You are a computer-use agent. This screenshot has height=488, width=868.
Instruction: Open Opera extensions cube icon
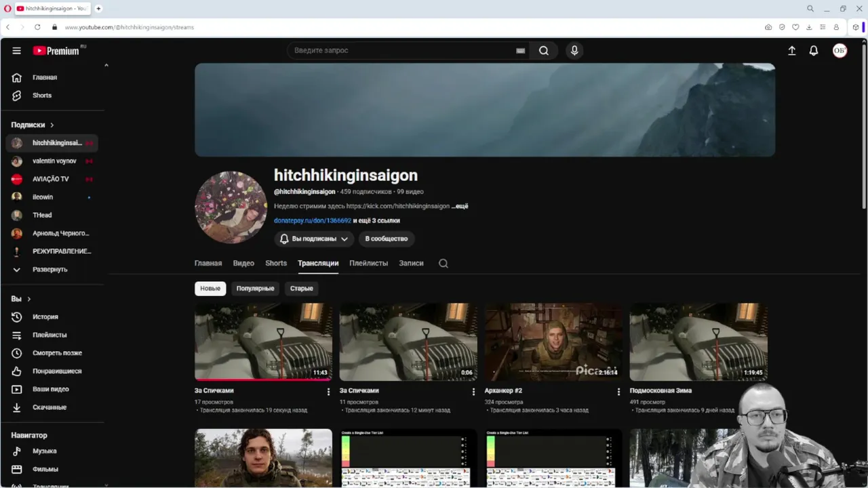(x=856, y=27)
